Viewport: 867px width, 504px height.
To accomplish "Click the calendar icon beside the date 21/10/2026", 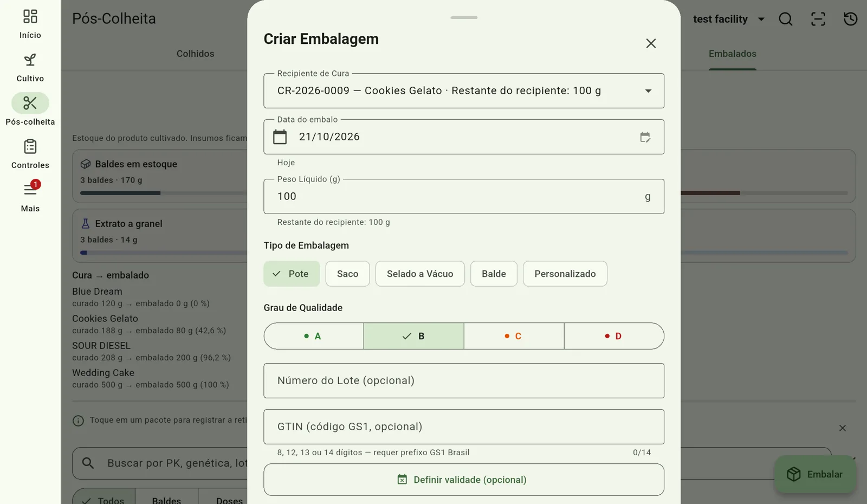I will (280, 137).
